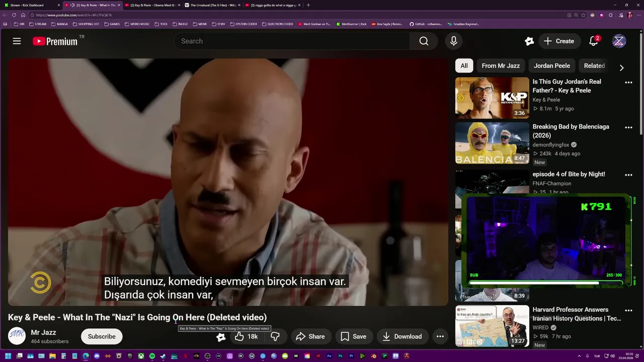Open the EPSTEIN CODEX bookmarks folder
The width and height of the screenshot is (644, 362).
click(x=244, y=24)
